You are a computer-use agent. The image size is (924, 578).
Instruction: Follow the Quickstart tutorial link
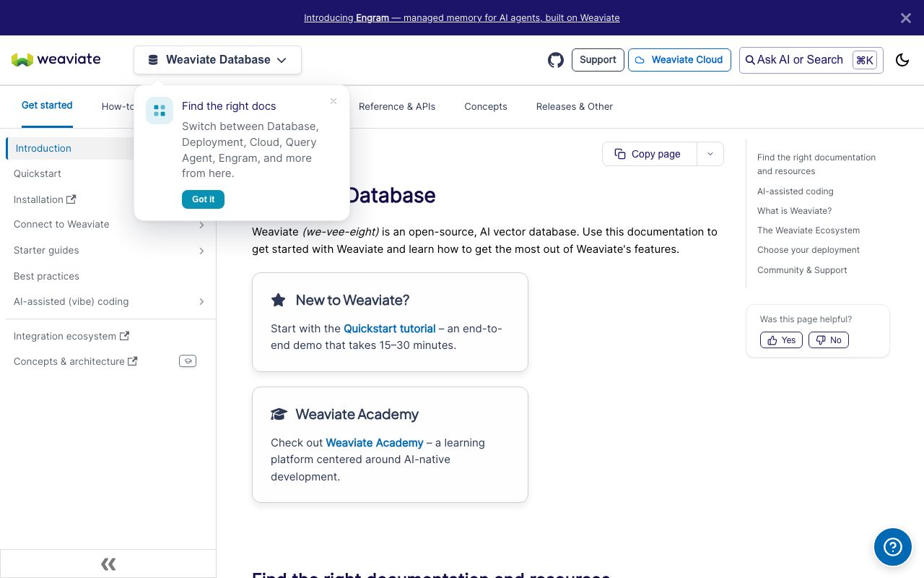[x=390, y=329]
